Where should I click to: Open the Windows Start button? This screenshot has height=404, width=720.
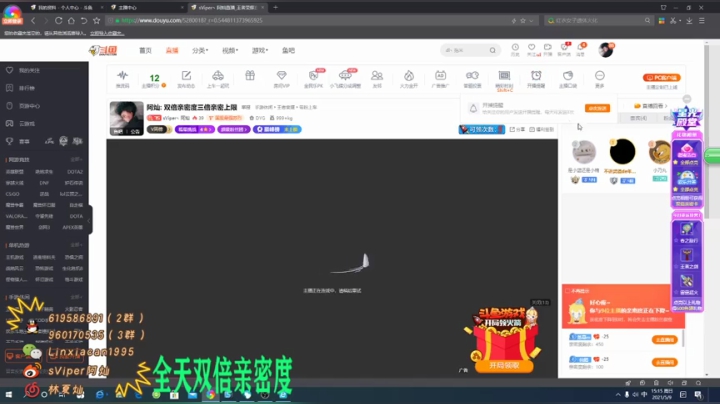tap(8, 395)
